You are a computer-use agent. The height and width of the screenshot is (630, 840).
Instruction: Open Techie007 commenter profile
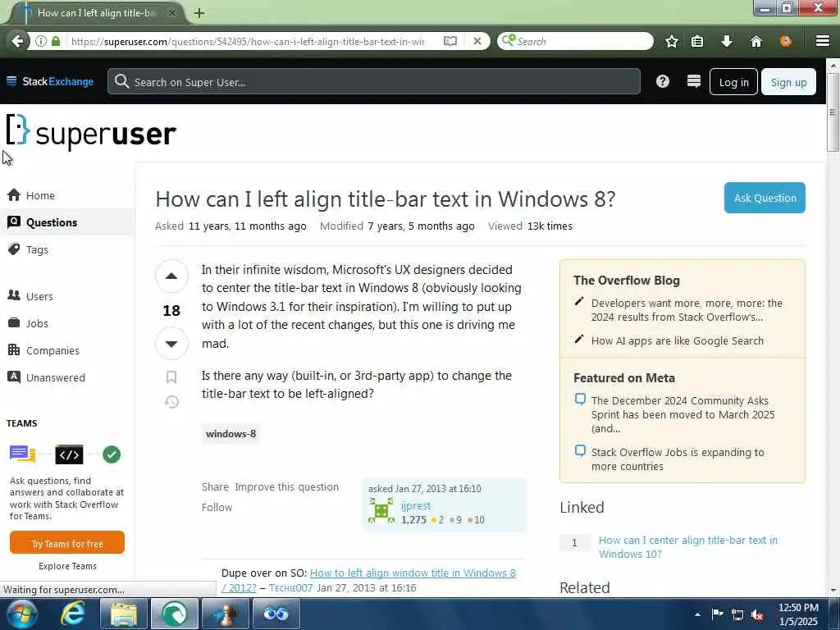(291, 587)
